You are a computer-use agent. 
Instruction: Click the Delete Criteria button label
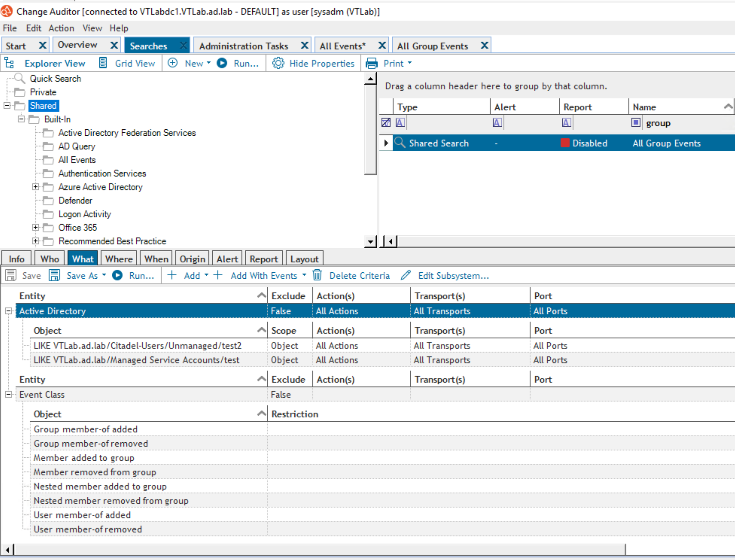[x=360, y=276]
